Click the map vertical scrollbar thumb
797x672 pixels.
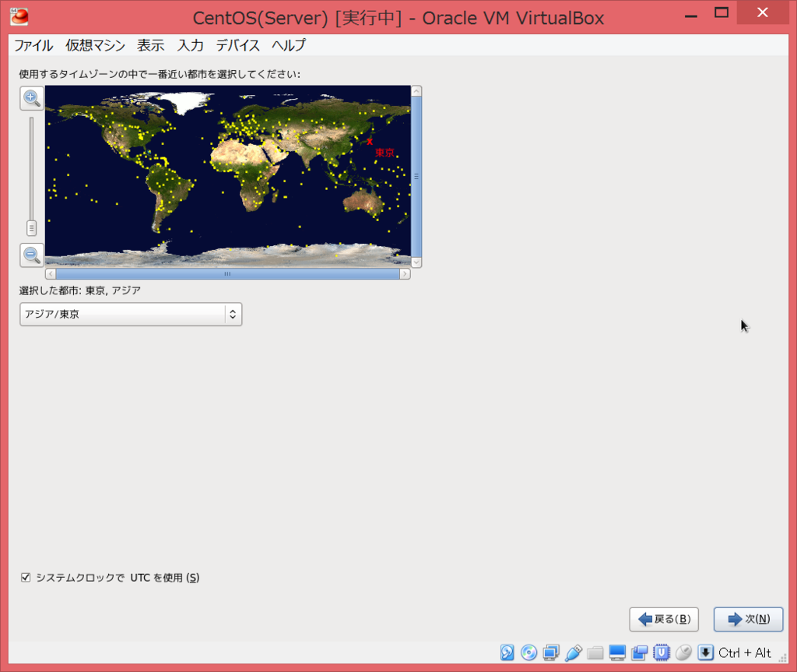[416, 177]
